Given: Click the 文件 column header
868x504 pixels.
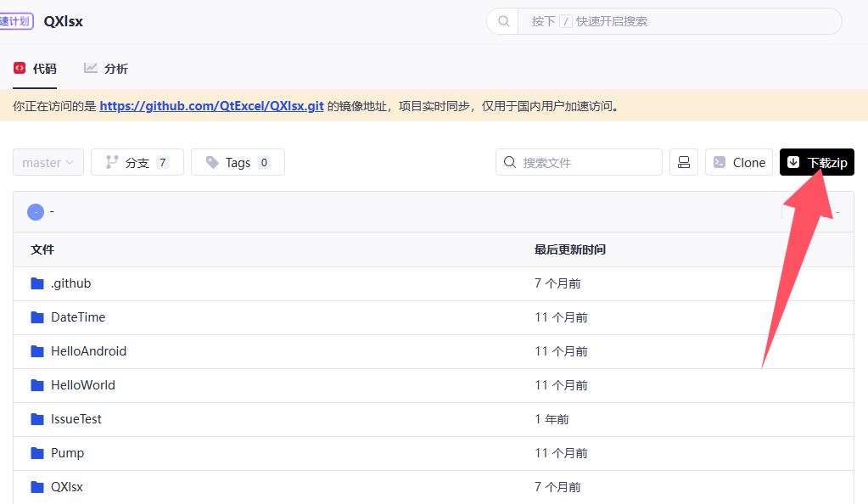Looking at the screenshot, I should coord(42,249).
